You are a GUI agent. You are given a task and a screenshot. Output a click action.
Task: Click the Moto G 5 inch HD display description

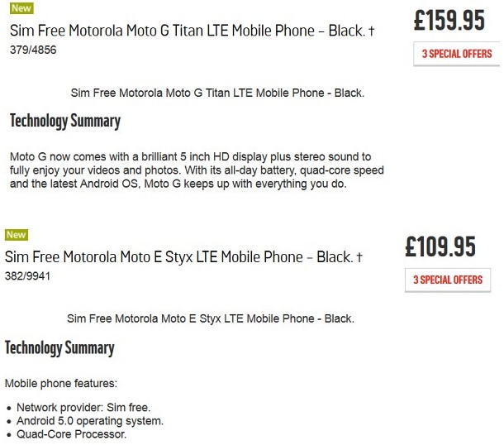(x=195, y=170)
